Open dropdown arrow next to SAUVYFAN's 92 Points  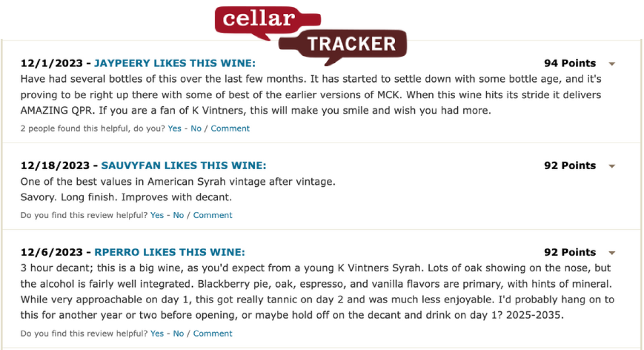point(612,166)
